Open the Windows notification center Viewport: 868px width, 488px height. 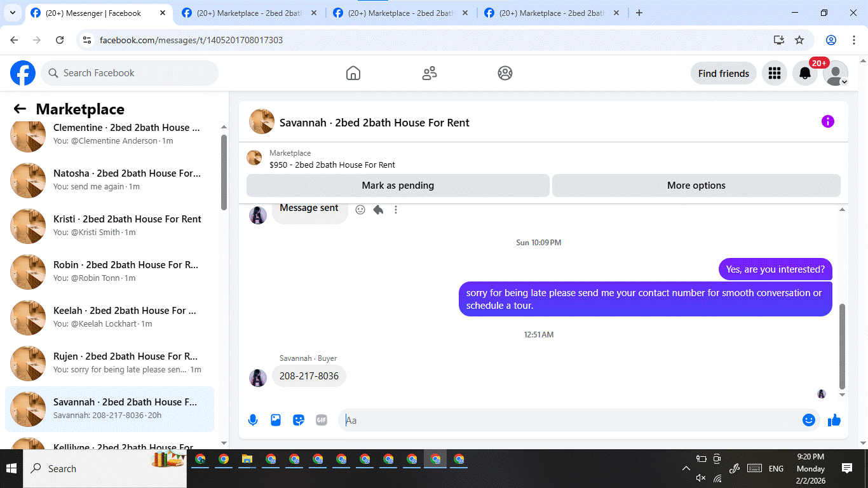[x=847, y=468]
